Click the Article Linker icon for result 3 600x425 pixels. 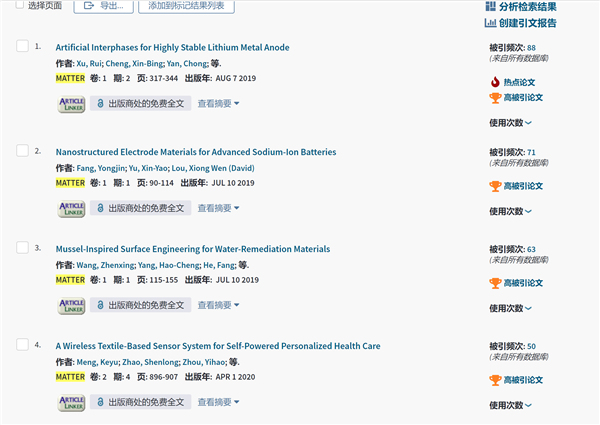point(71,305)
